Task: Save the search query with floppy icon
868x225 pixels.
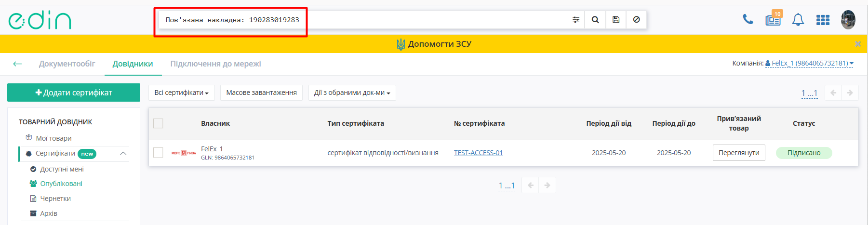Action: coord(616,20)
